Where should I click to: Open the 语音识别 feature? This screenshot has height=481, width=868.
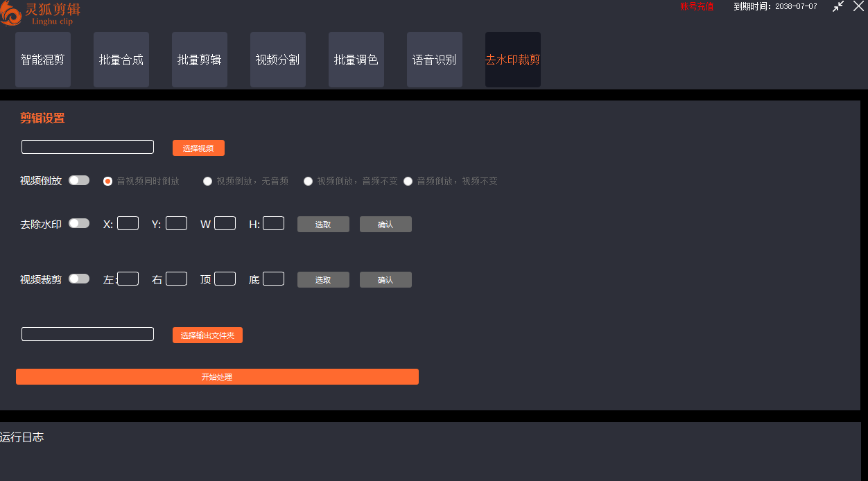(434, 60)
